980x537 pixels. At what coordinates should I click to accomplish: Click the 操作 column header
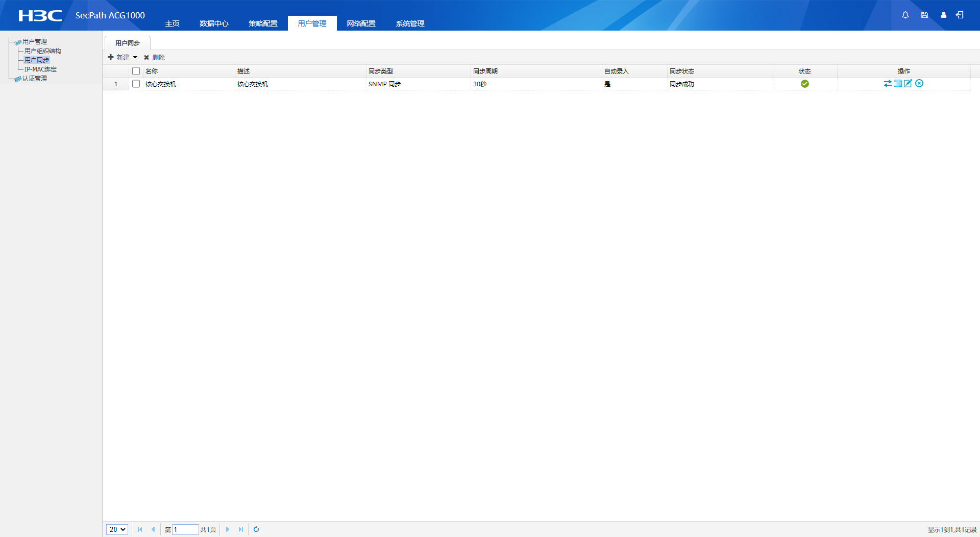[x=903, y=71]
